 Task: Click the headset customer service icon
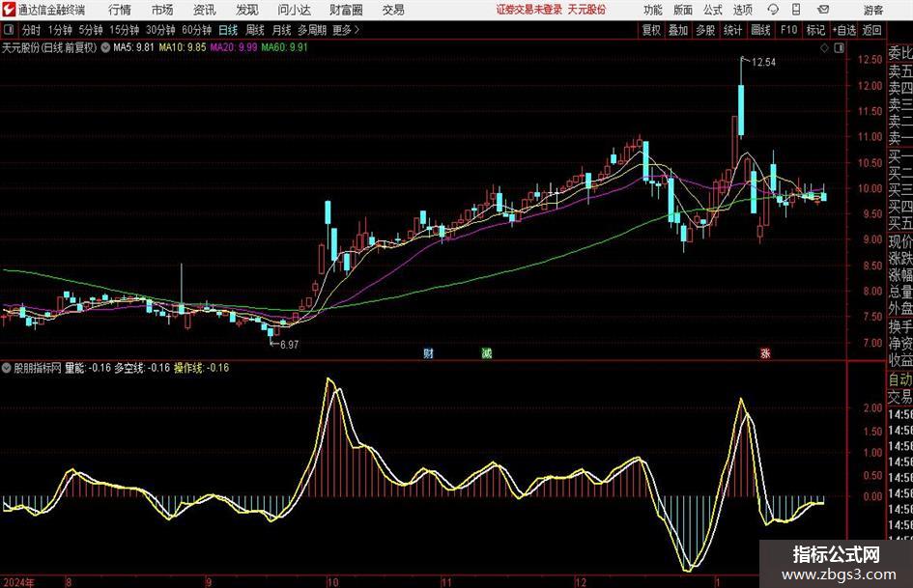(x=773, y=10)
